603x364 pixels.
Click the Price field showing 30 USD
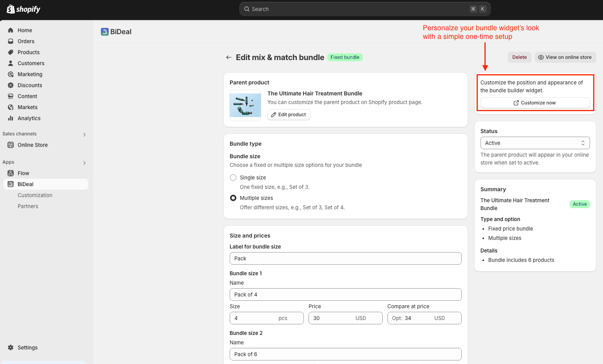pyautogui.click(x=345, y=318)
